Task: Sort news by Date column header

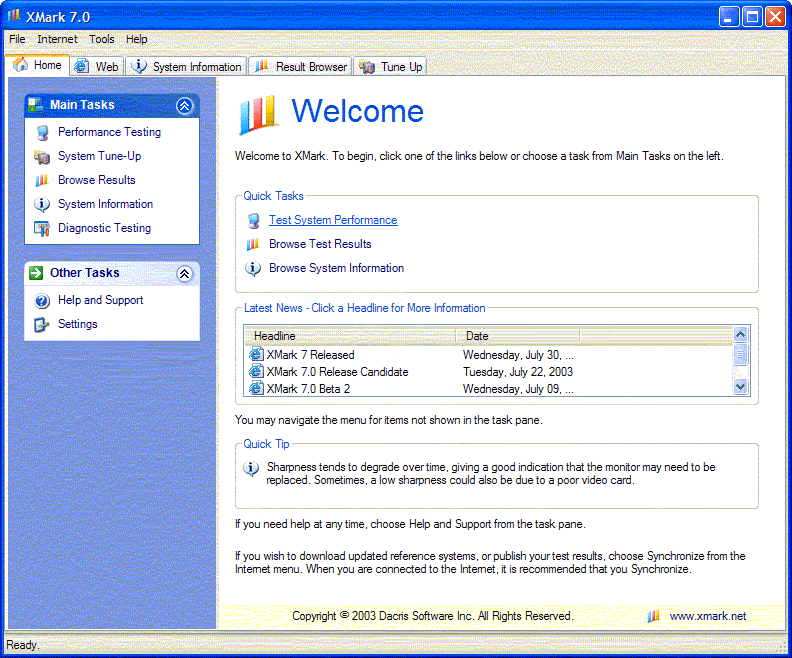Action: 517,336
